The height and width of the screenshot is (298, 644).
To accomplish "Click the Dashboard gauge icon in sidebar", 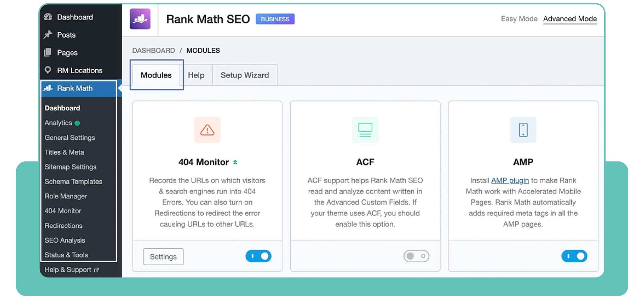I will (x=48, y=17).
